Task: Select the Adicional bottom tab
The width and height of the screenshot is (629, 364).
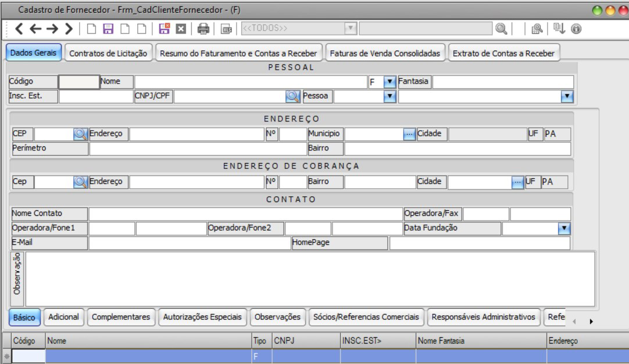Action: pyautogui.click(x=63, y=317)
